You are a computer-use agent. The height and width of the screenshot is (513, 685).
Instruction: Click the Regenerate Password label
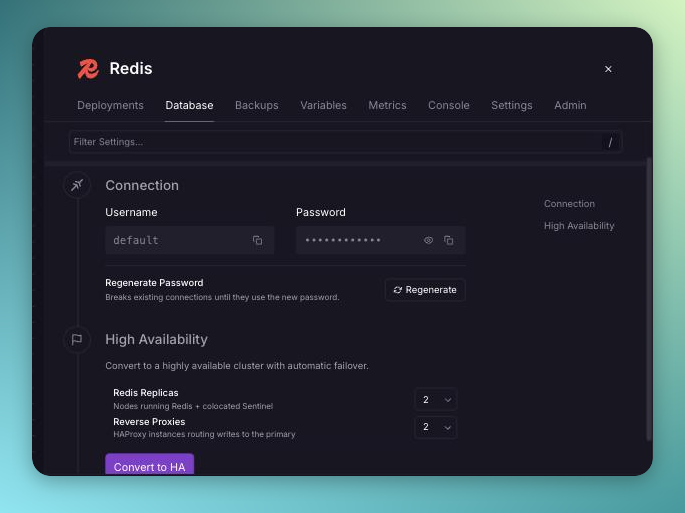coord(154,283)
